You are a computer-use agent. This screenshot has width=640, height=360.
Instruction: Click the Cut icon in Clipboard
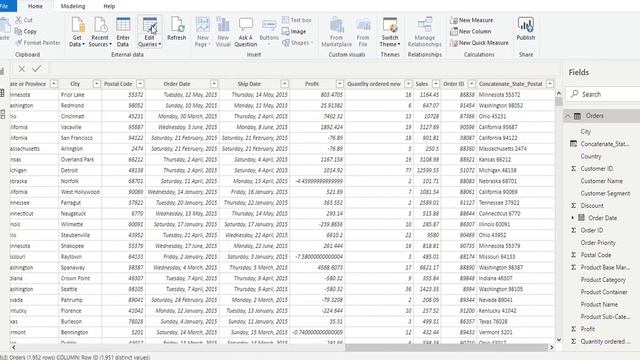[x=19, y=20]
